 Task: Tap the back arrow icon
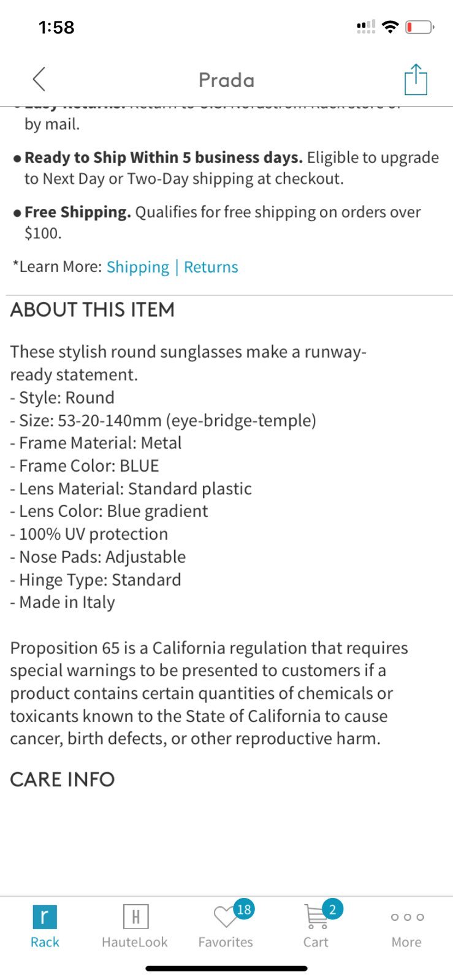click(x=39, y=79)
